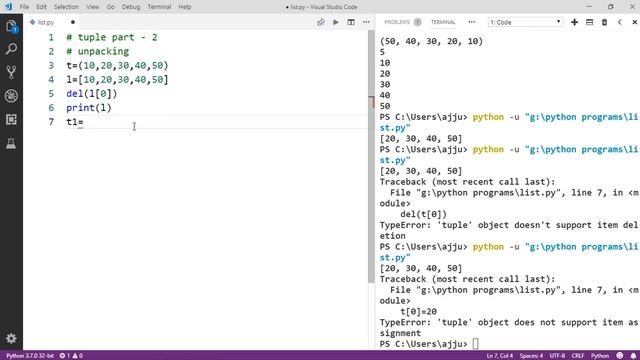Click code line 'l=[10,20,30,40,50]'

click(x=117, y=80)
